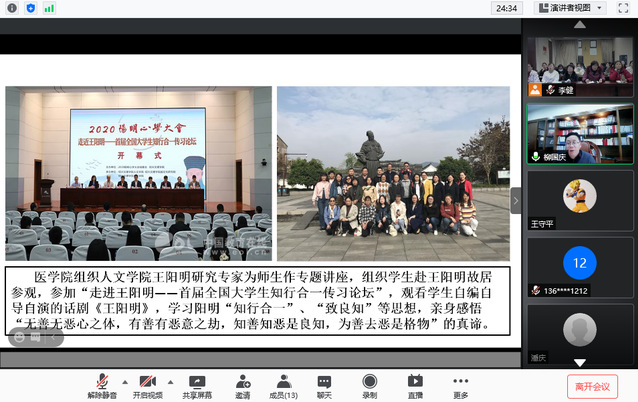Viewport: 638px width, 402px height.
Task: Check the green network signal icon
Action: [50, 8]
